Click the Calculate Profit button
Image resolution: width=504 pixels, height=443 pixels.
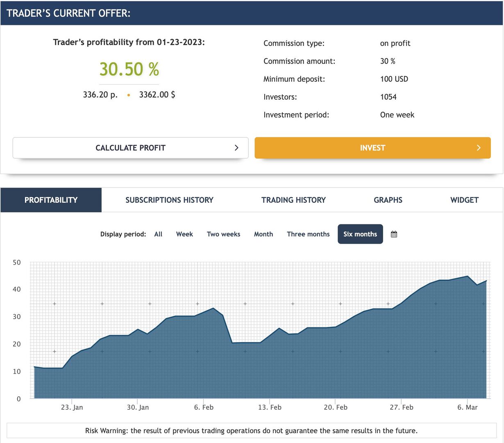pos(131,148)
